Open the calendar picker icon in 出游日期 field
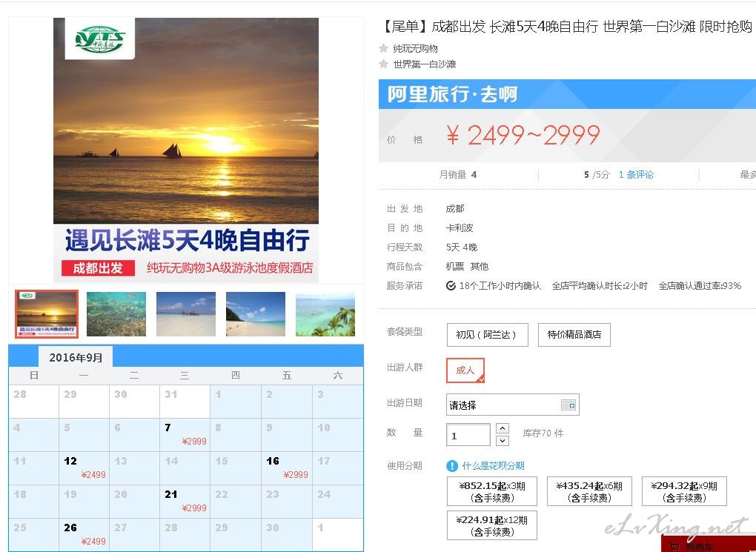756x552 pixels. (568, 405)
